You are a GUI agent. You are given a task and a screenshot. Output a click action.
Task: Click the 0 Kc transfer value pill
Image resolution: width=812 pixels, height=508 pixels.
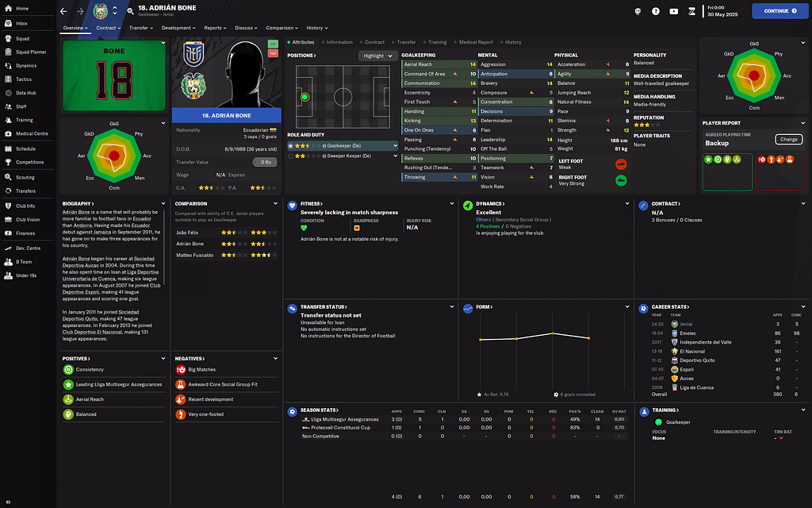[265, 162]
